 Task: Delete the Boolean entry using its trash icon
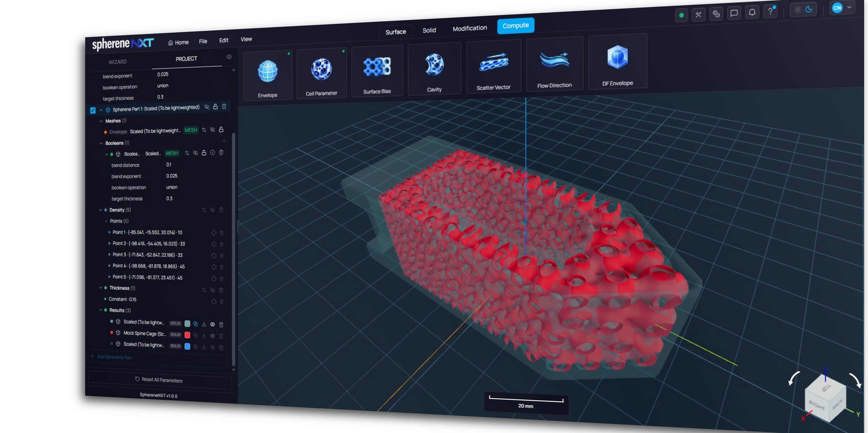(x=221, y=153)
